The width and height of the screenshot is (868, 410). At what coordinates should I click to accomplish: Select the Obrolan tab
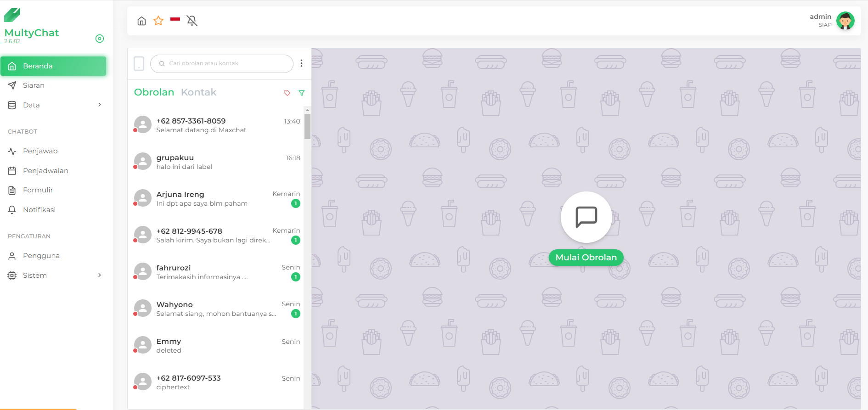click(154, 92)
